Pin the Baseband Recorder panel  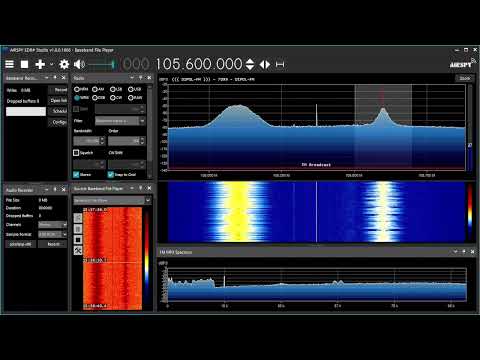click(x=55, y=78)
